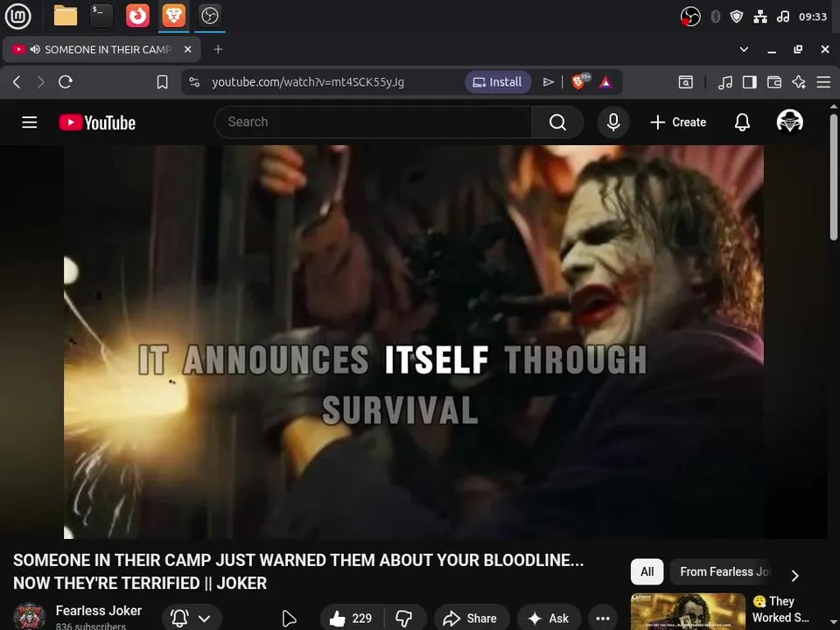Reload the current page

point(66,82)
